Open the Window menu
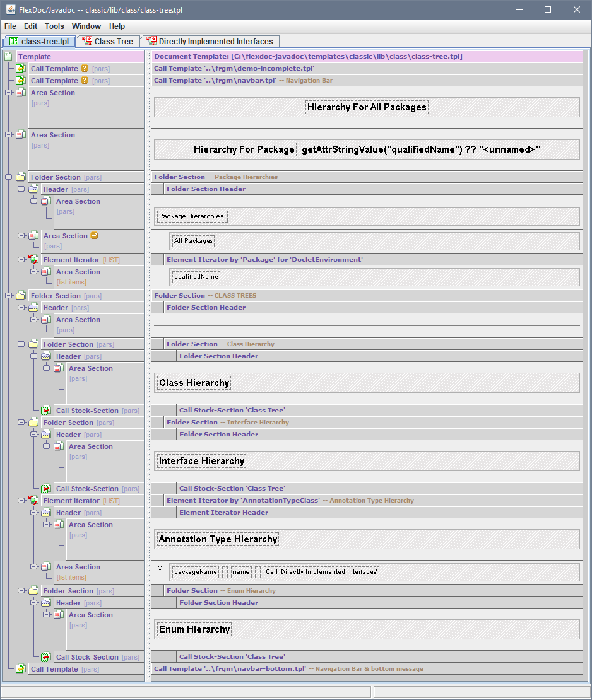 86,26
